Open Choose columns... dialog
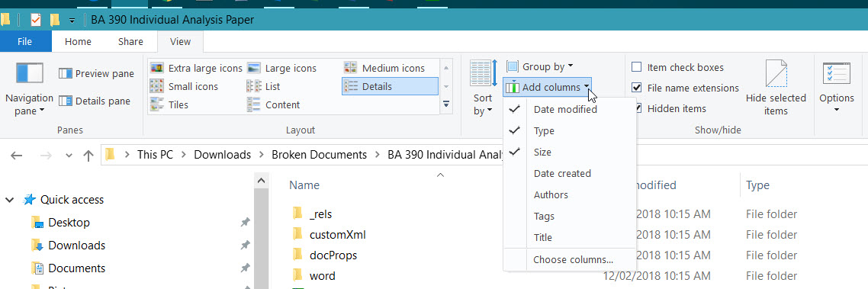This screenshot has width=868, height=289. pyautogui.click(x=570, y=260)
